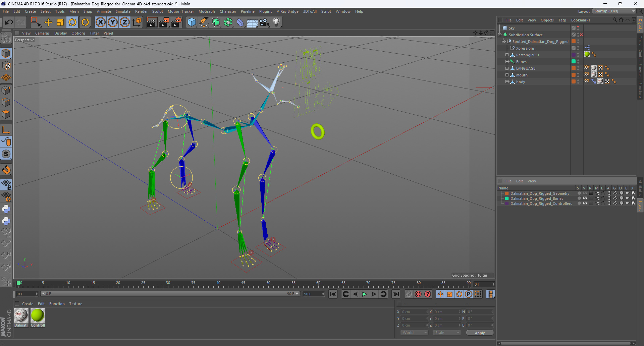
Task: Collapse Spotted_Dalmatian_Dog_Rigged hierarchy
Action: pos(503,42)
